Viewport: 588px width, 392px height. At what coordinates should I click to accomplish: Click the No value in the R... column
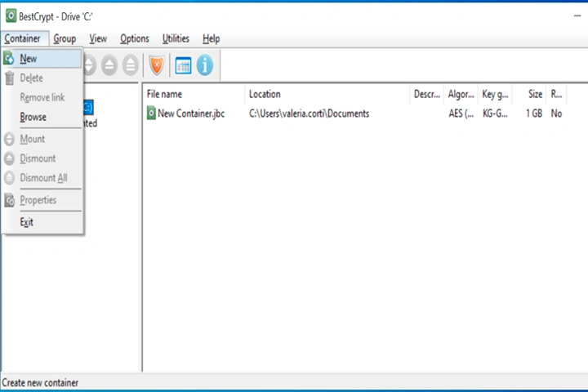556,114
